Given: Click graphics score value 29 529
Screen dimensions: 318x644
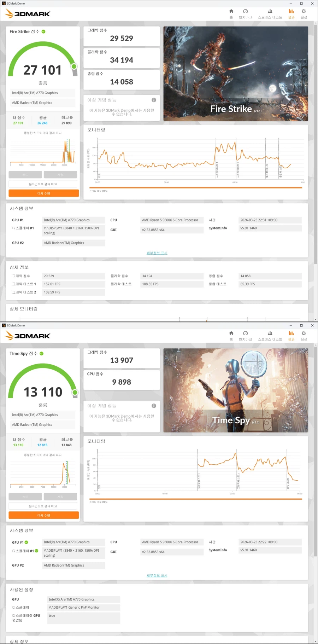Looking at the screenshot, I should coord(122,38).
